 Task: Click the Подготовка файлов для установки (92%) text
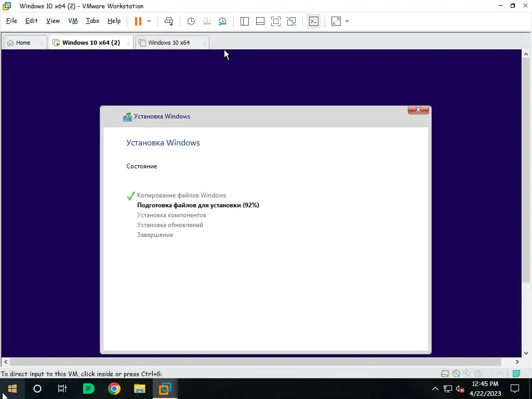[198, 205]
